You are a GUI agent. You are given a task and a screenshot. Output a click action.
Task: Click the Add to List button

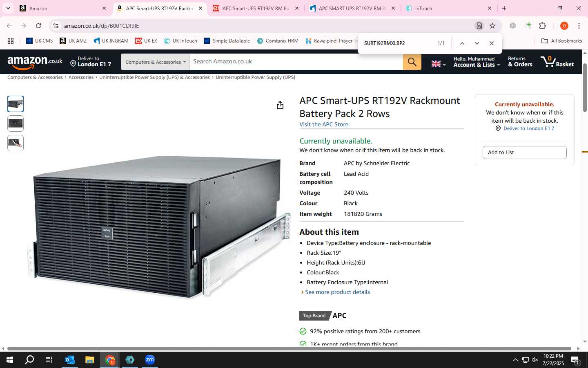524,153
